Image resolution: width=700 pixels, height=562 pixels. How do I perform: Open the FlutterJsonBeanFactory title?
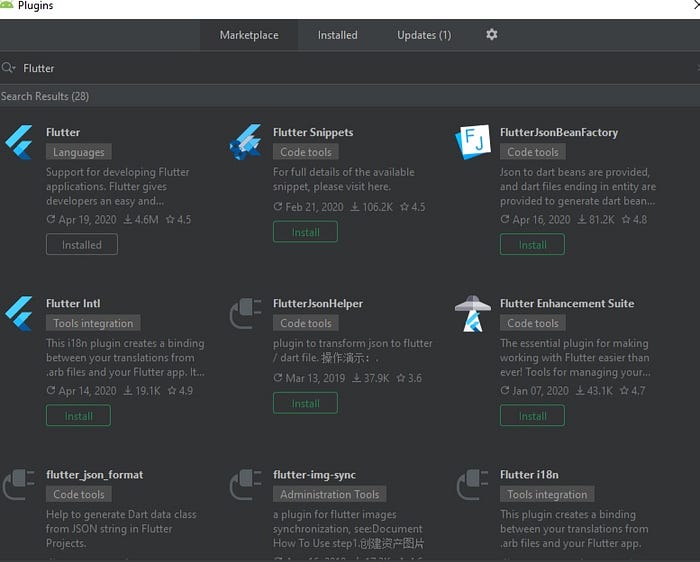pos(559,132)
